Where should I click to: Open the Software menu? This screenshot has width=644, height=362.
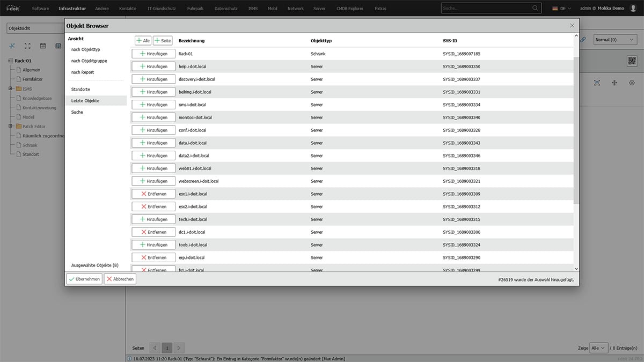40,9
